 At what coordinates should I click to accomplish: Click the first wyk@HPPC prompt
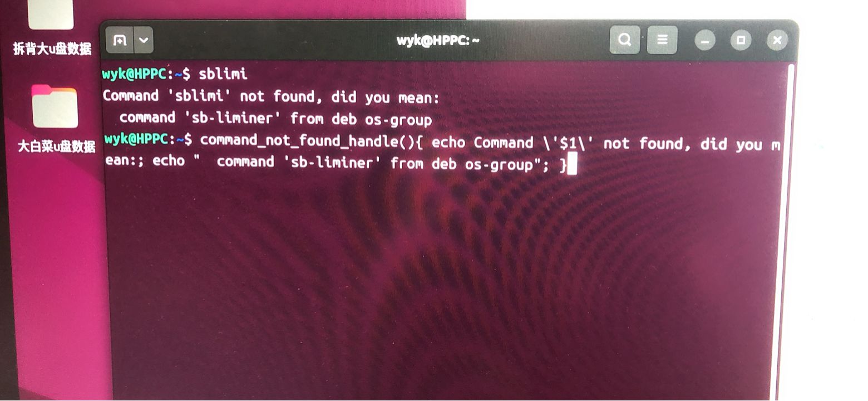tap(147, 74)
